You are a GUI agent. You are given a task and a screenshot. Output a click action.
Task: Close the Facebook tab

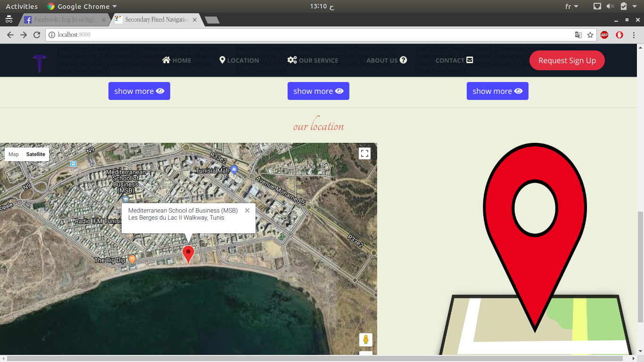[104, 20]
